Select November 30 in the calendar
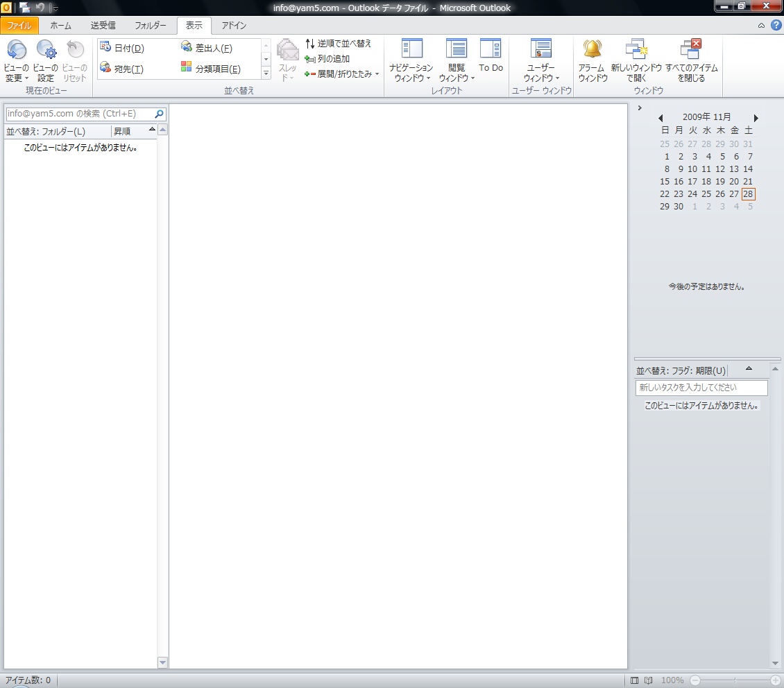 (678, 207)
